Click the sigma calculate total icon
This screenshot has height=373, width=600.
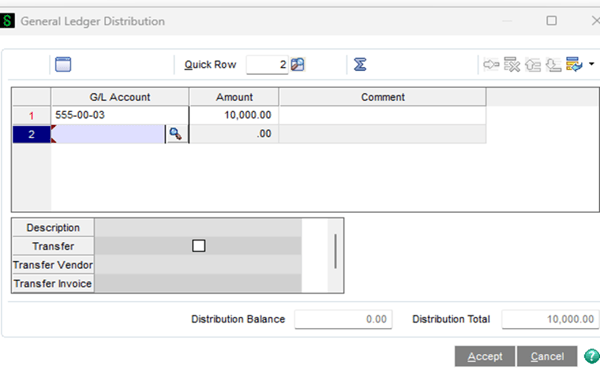[360, 64]
